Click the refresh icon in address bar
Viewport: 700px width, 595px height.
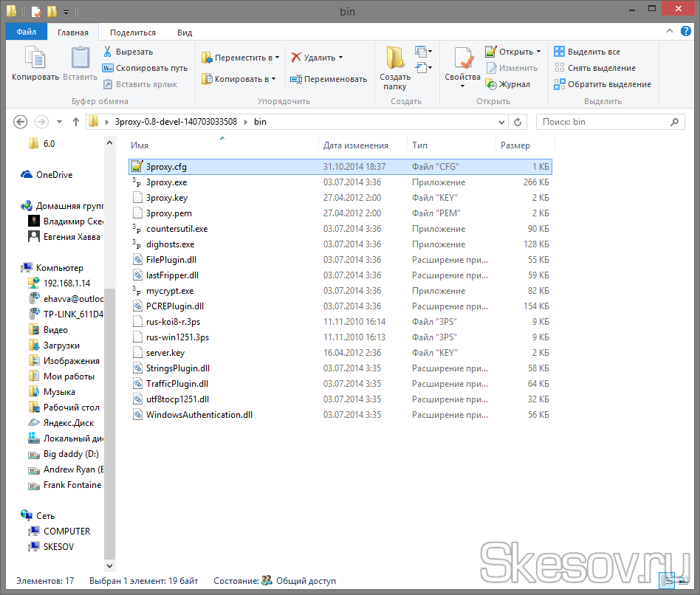coord(518,122)
